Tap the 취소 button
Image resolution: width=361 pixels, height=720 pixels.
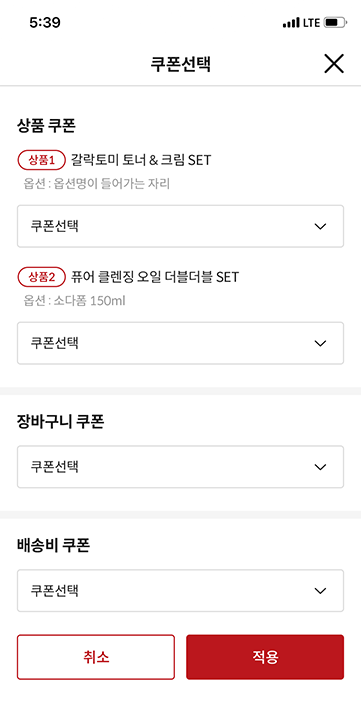pyautogui.click(x=96, y=657)
